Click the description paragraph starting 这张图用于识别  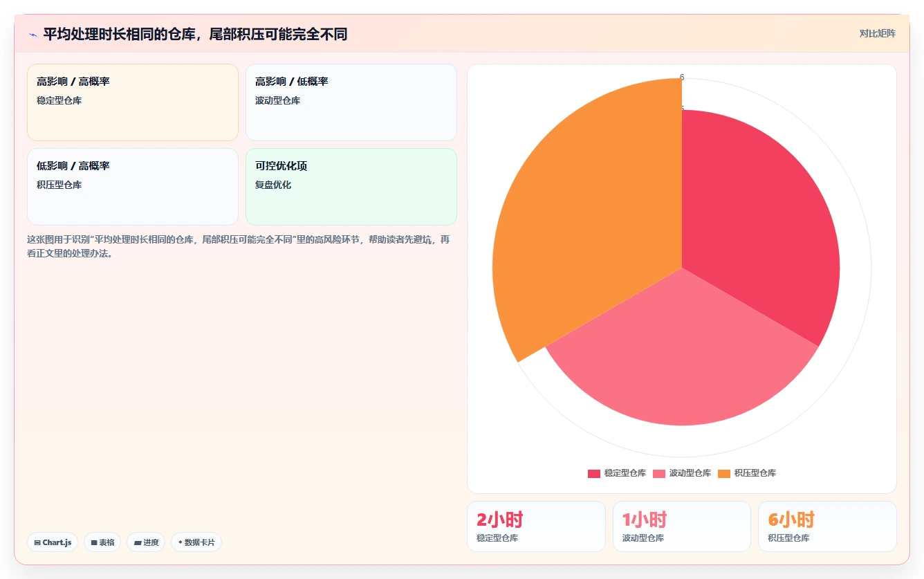(x=239, y=246)
